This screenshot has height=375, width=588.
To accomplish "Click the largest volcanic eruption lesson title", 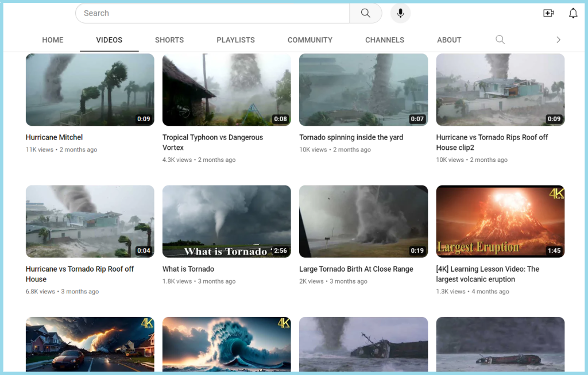I will [488, 274].
